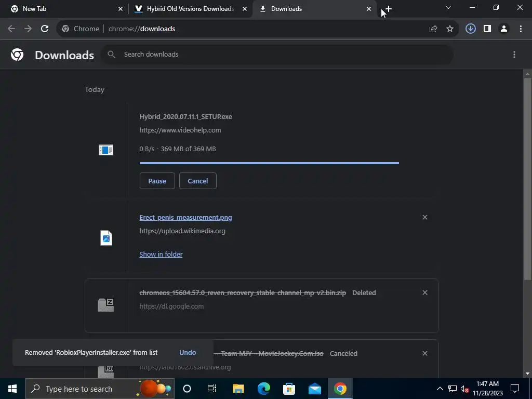Remove the png download from list
532x399 pixels.
coord(425,217)
